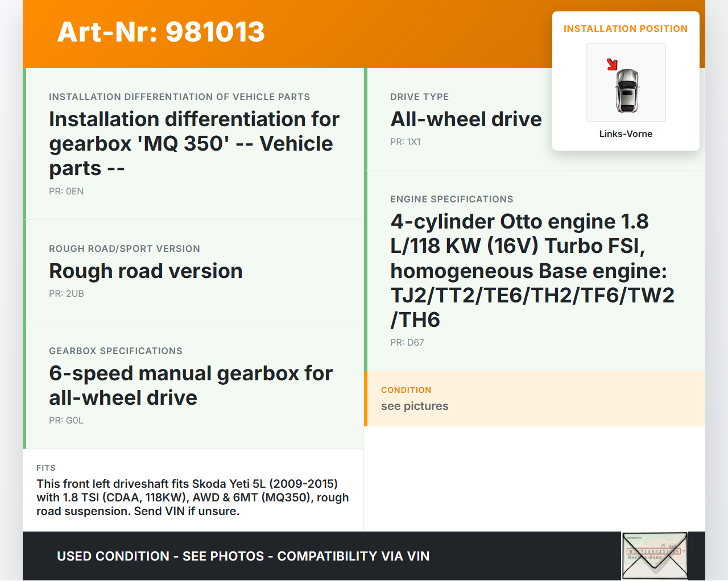Viewport: 728px width, 581px height.
Task: Click the 'Links-Vorne' caption
Action: tap(626, 134)
